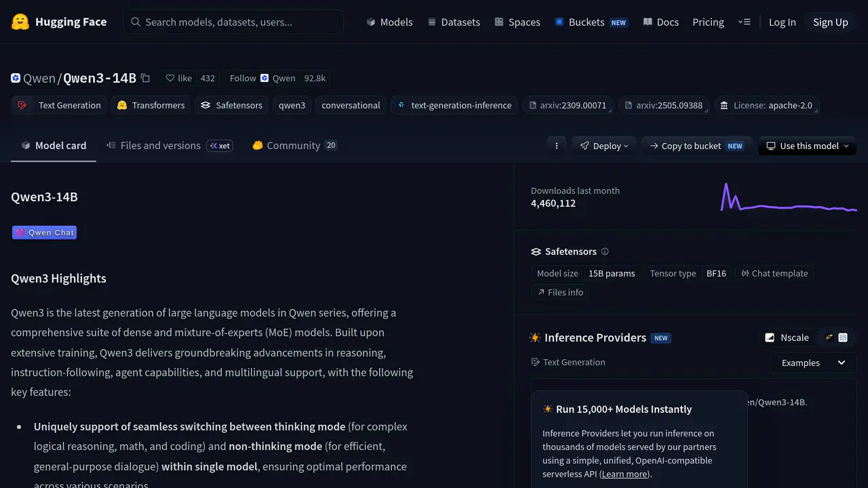
Task: Copy the model name with the copy icon
Action: [x=145, y=78]
